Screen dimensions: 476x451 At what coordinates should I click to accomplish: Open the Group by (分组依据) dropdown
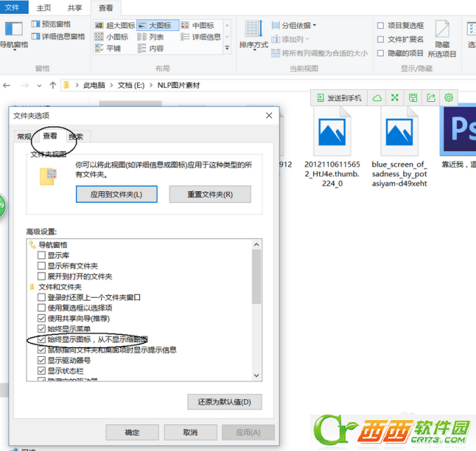tap(294, 25)
